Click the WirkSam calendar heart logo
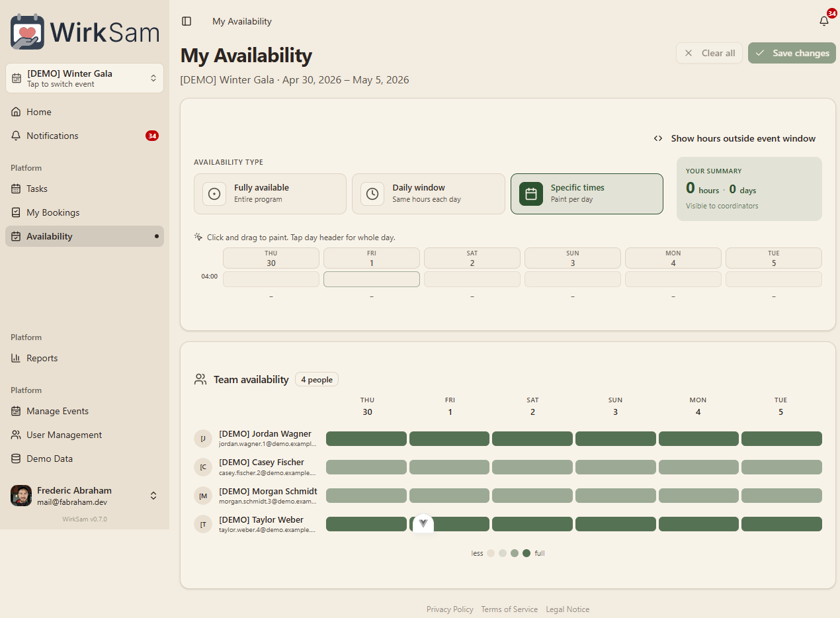 coord(28,31)
